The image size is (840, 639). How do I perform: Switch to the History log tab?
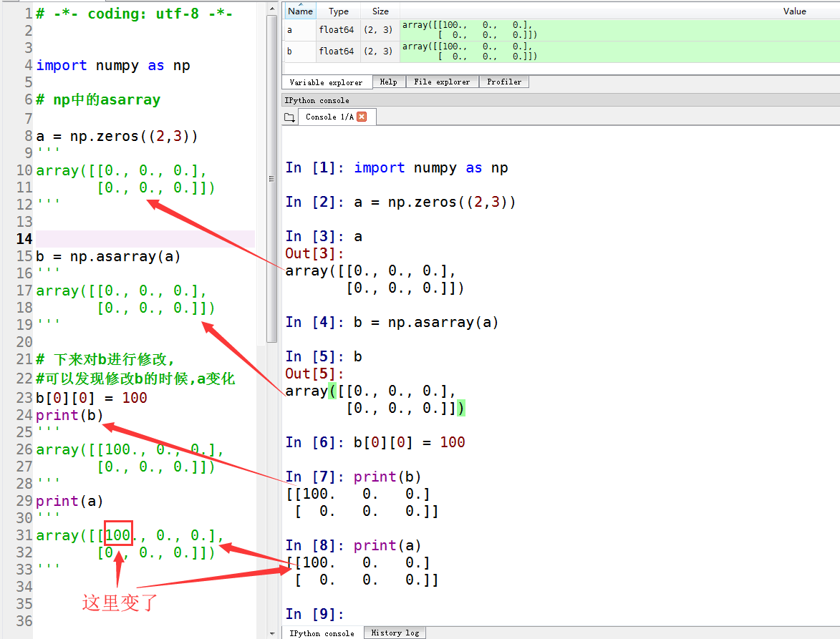pos(395,633)
